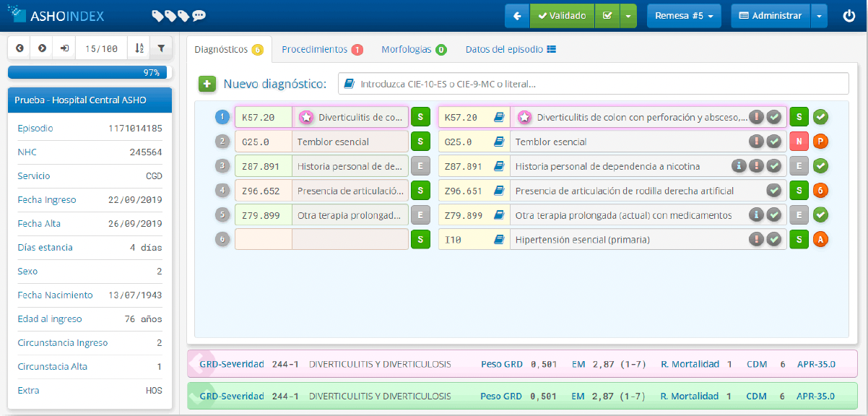Click green check status circle on K57.20 row

tap(820, 117)
